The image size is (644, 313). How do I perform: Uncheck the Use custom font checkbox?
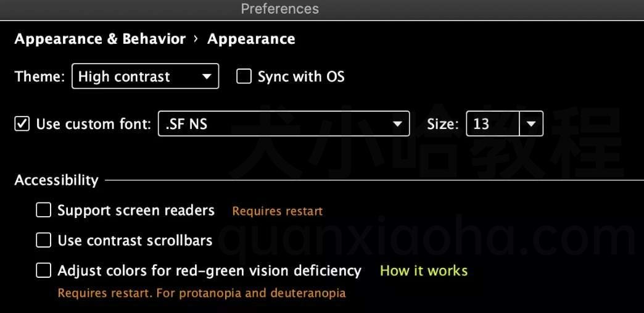pyautogui.click(x=22, y=124)
